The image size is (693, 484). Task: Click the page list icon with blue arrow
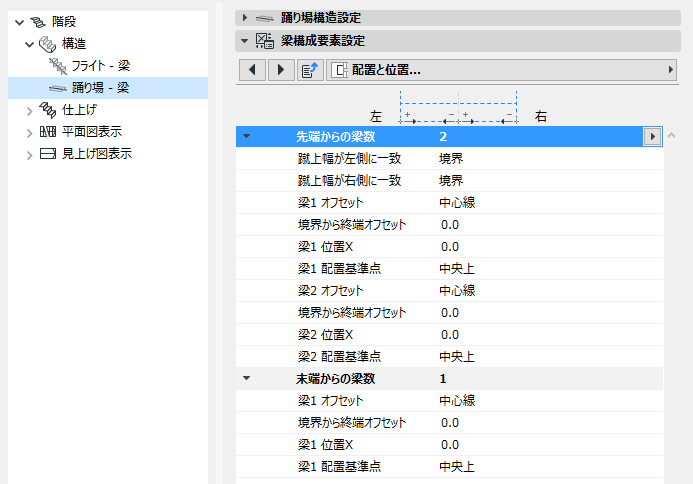click(310, 70)
